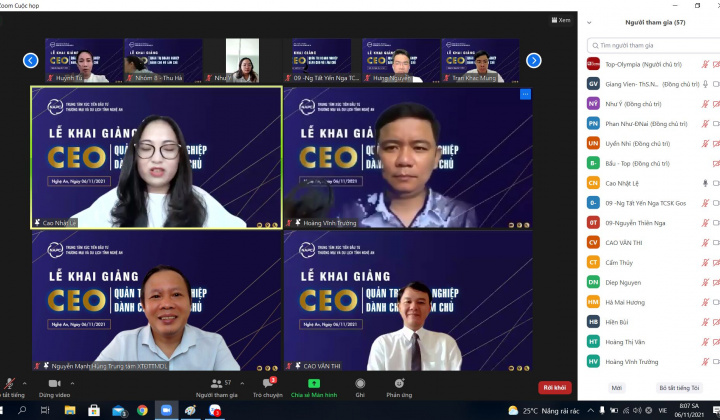Open Phản ứng reactions
The height and width of the screenshot is (420, 720).
click(398, 386)
